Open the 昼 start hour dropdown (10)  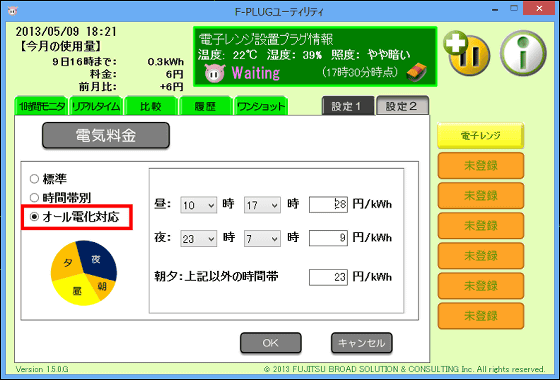pyautogui.click(x=198, y=205)
